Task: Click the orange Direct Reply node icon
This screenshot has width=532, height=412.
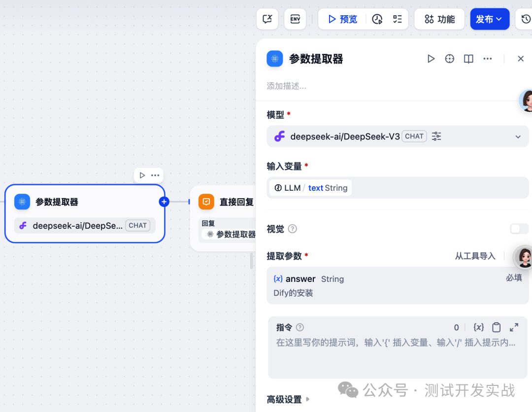Action: point(206,202)
